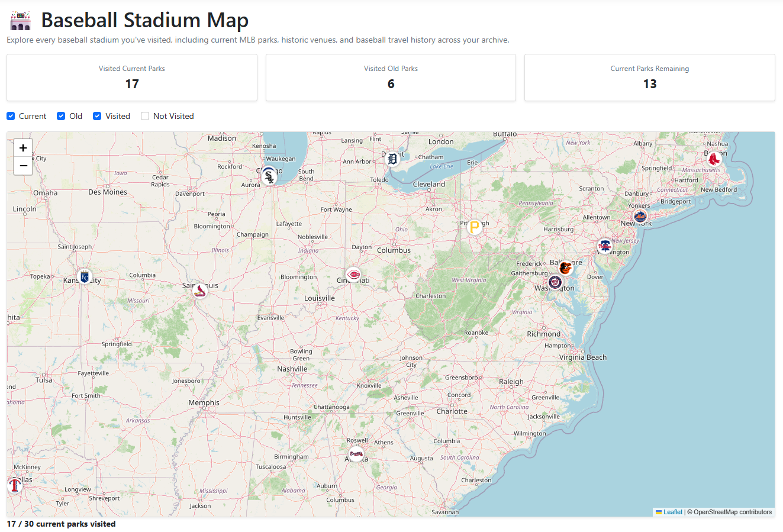The image size is (783, 532).
Task: Click the Virginia Beach label
Action: tap(583, 357)
